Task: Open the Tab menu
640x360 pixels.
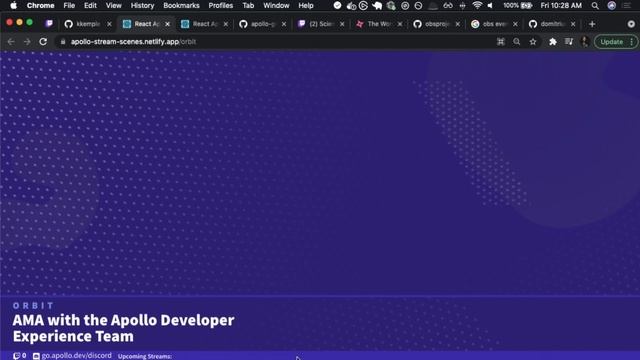Action: tap(248, 5)
